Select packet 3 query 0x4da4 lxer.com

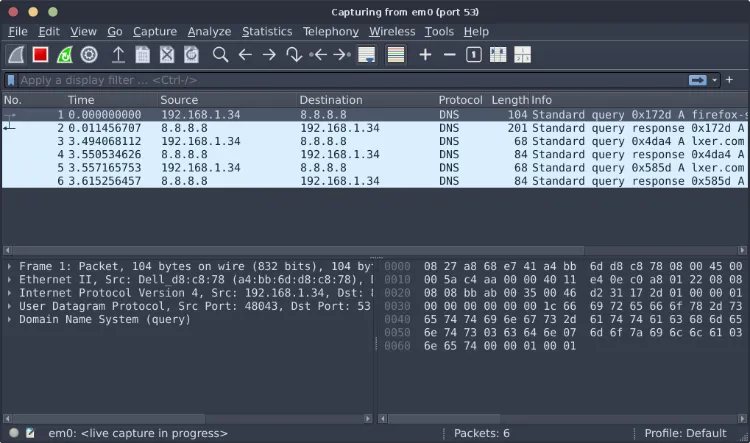tap(374, 141)
